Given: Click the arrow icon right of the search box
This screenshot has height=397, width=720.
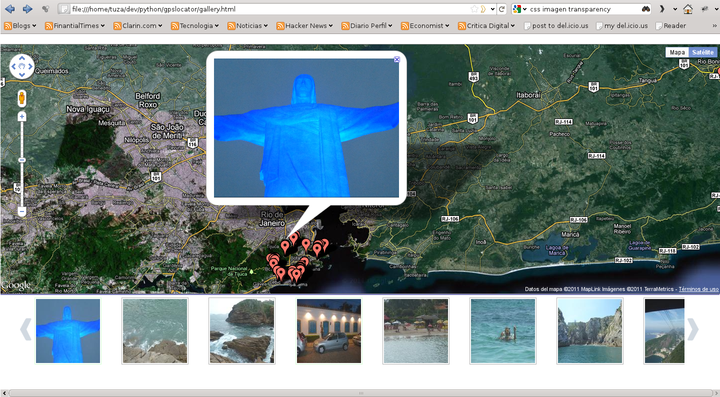Looking at the screenshot, I should coord(662,9).
